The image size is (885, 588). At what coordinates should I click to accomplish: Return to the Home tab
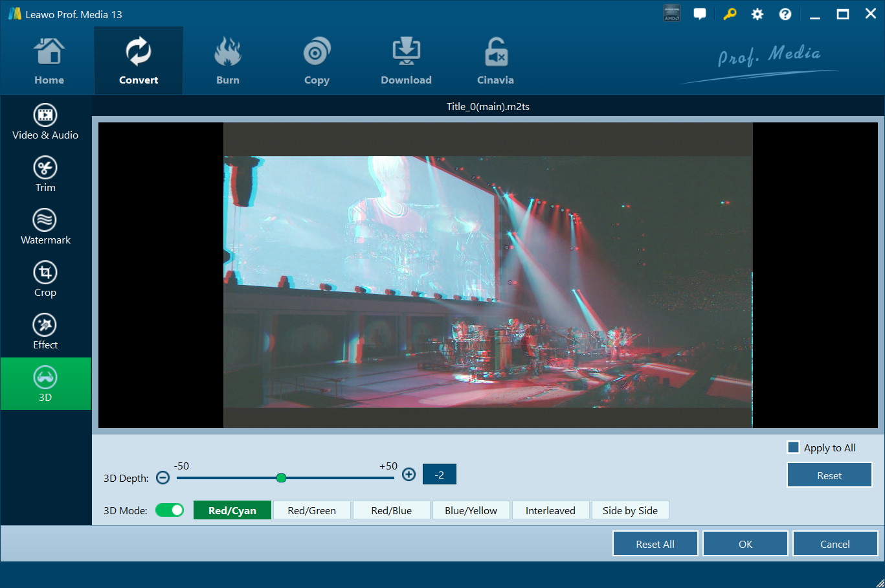tap(49, 62)
